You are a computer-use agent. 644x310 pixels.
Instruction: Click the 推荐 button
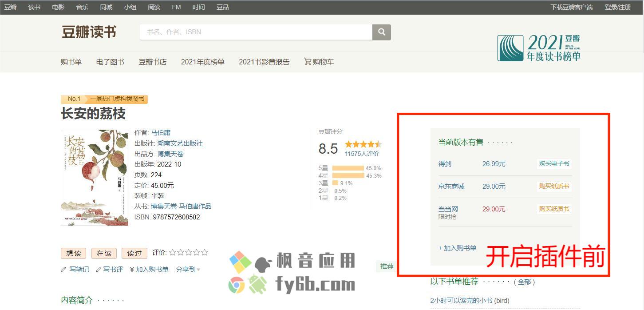[387, 266]
